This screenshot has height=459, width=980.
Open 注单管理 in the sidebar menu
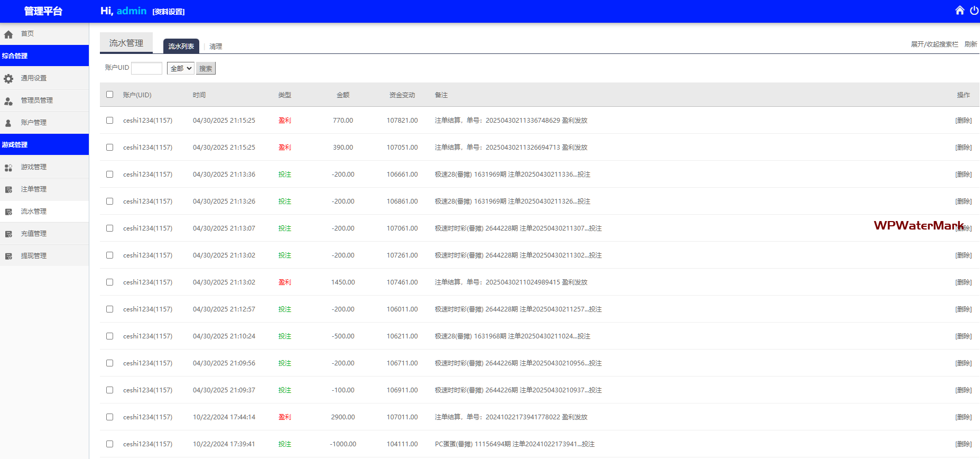coord(34,189)
